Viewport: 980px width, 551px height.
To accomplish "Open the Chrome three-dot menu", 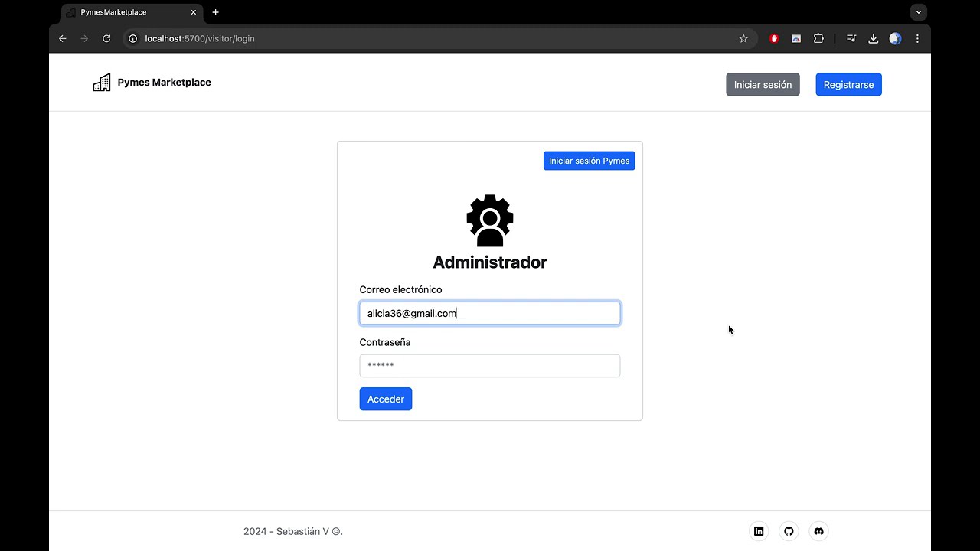I will [x=917, y=38].
